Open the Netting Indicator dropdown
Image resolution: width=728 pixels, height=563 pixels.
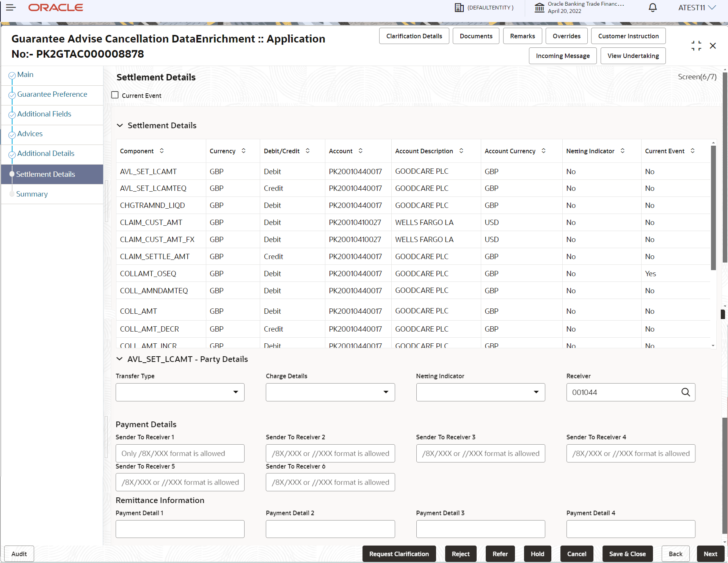(535, 392)
